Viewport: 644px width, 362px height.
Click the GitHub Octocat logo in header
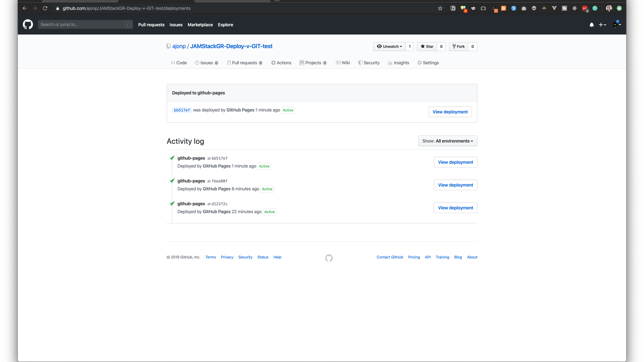(x=28, y=24)
